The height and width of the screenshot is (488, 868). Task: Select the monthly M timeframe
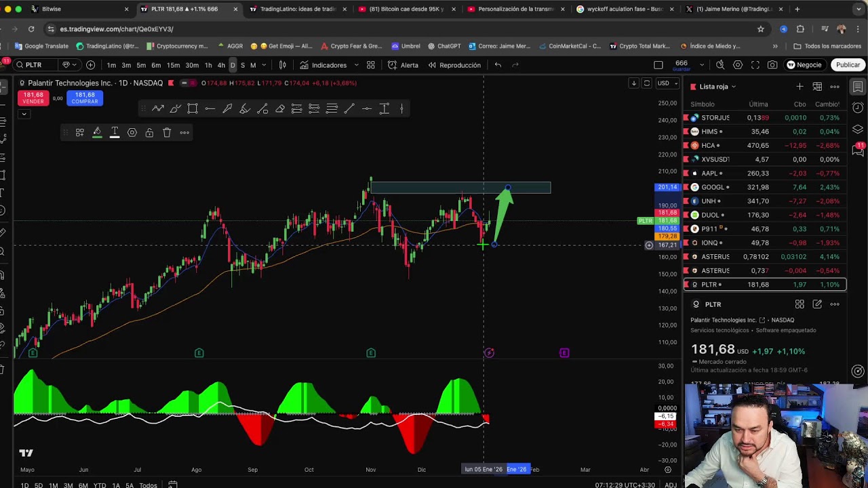pyautogui.click(x=253, y=65)
